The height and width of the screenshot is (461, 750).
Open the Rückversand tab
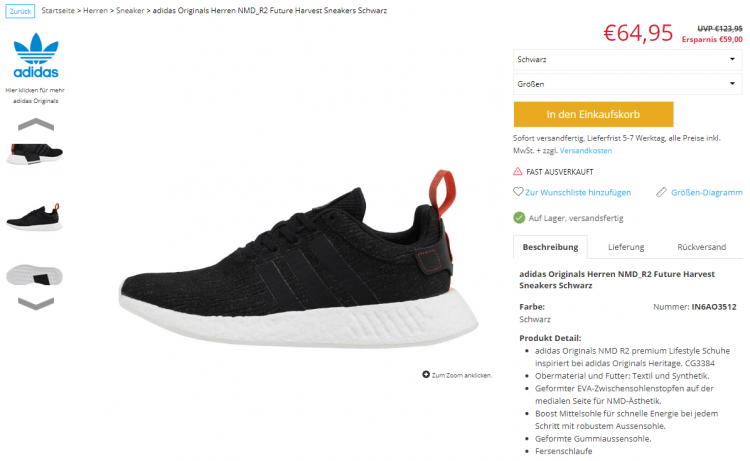tap(701, 247)
